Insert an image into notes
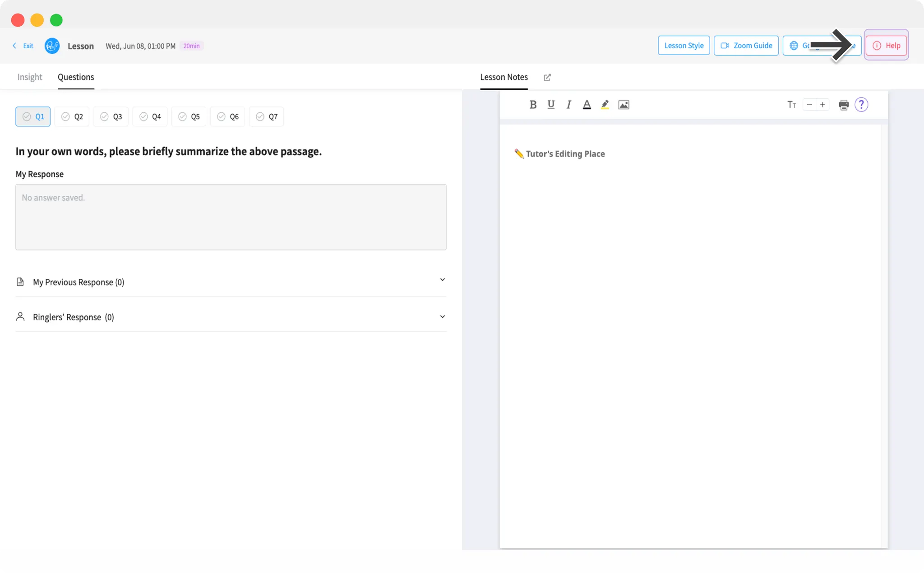 pyautogui.click(x=624, y=105)
